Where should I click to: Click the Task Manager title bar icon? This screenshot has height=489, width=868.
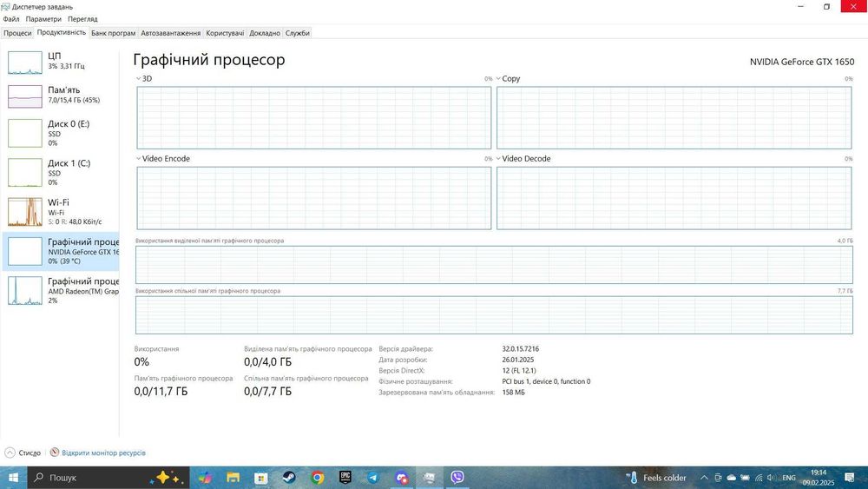pos(5,7)
